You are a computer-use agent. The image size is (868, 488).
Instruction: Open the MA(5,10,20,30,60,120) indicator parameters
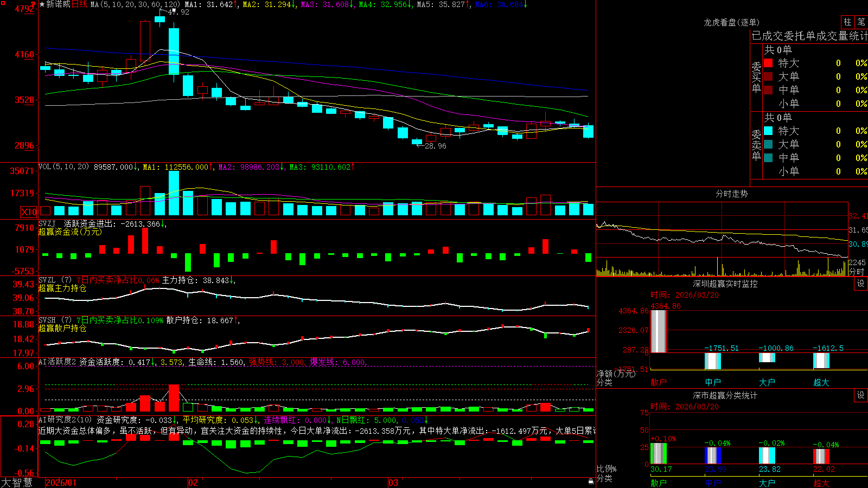coord(135,4)
